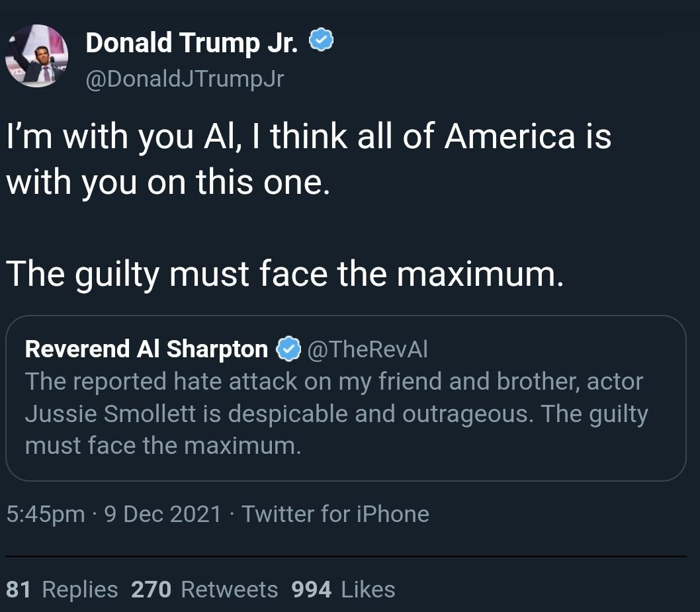View the 81 Replies

[x=62, y=590]
